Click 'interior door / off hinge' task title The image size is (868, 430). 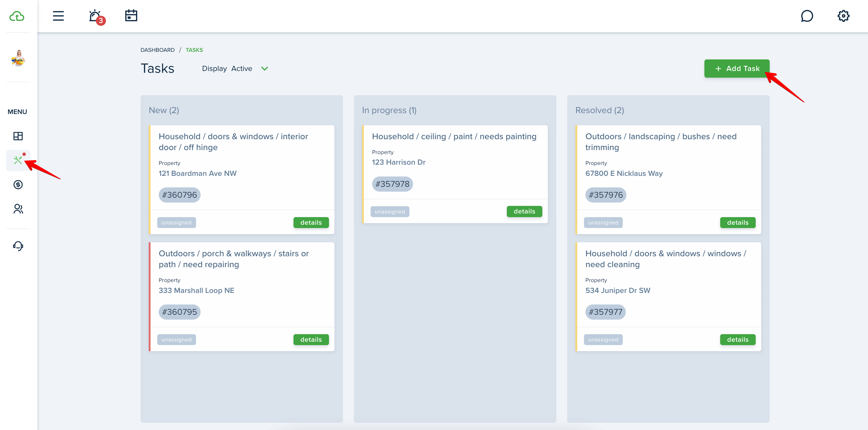click(233, 142)
